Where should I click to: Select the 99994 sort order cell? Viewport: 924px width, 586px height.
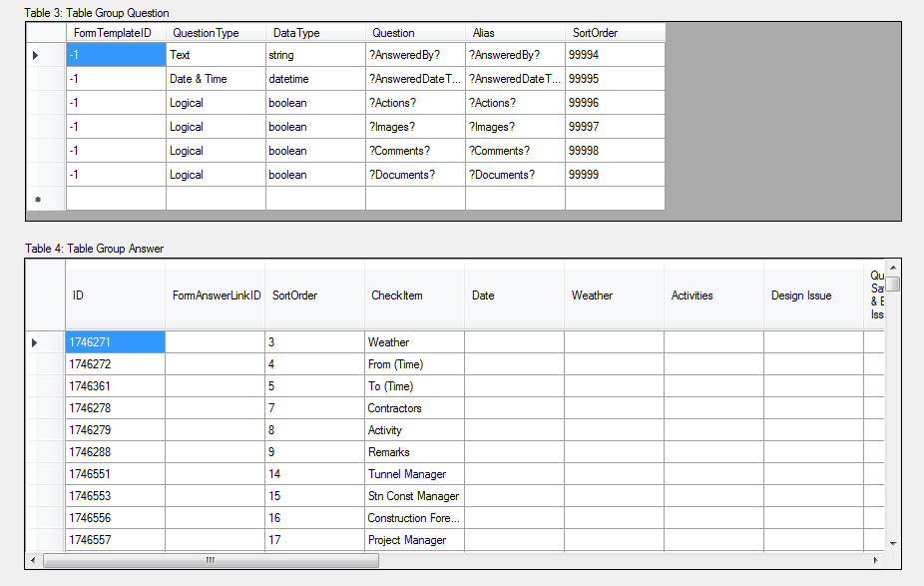tap(616, 55)
